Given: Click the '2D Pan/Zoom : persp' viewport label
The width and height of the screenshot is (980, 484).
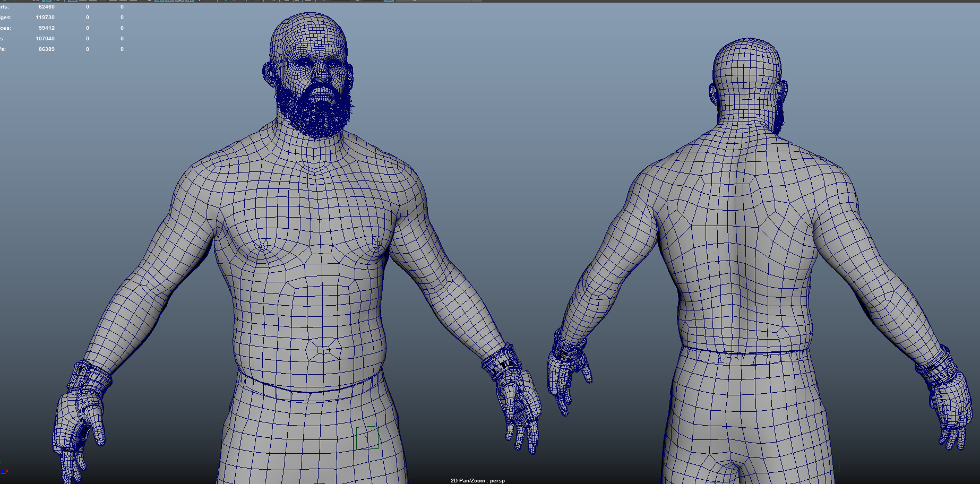Looking at the screenshot, I should tap(478, 481).
